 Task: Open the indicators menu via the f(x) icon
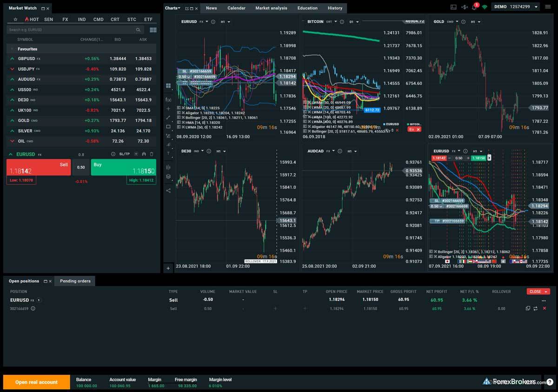(x=168, y=99)
